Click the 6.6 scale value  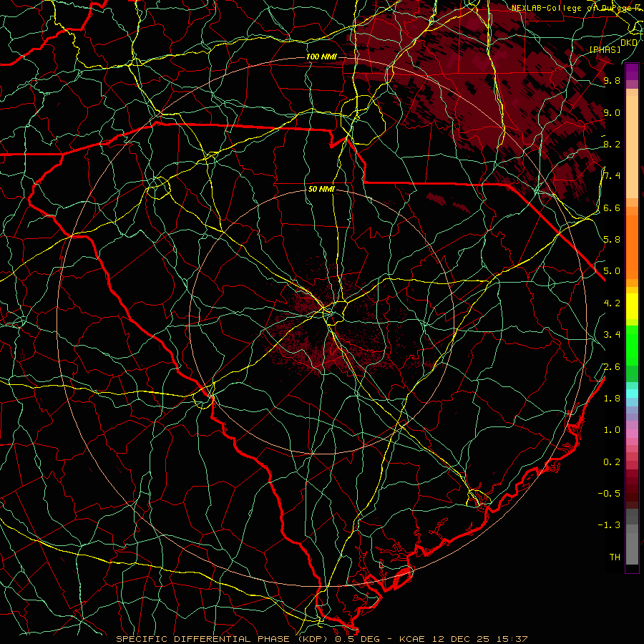tap(612, 208)
